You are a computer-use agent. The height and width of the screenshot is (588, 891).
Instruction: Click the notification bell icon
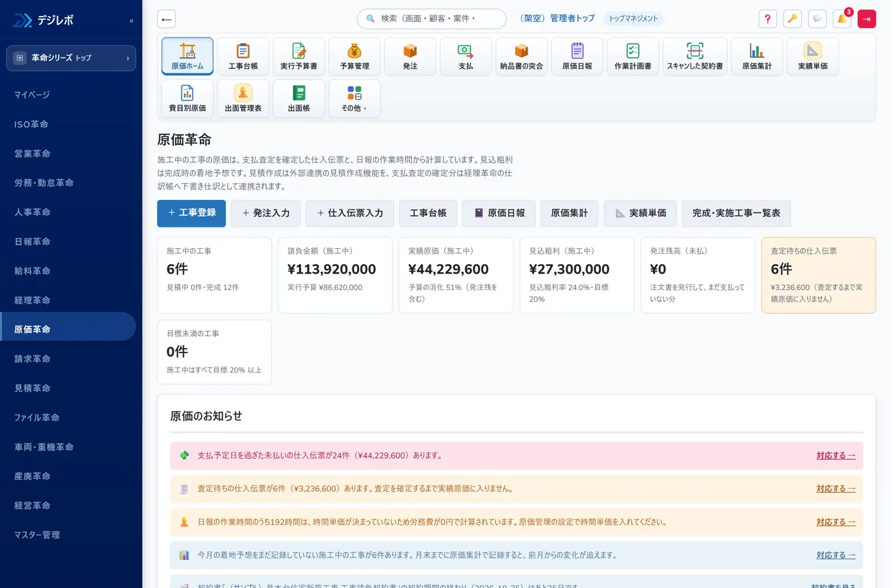tap(842, 19)
